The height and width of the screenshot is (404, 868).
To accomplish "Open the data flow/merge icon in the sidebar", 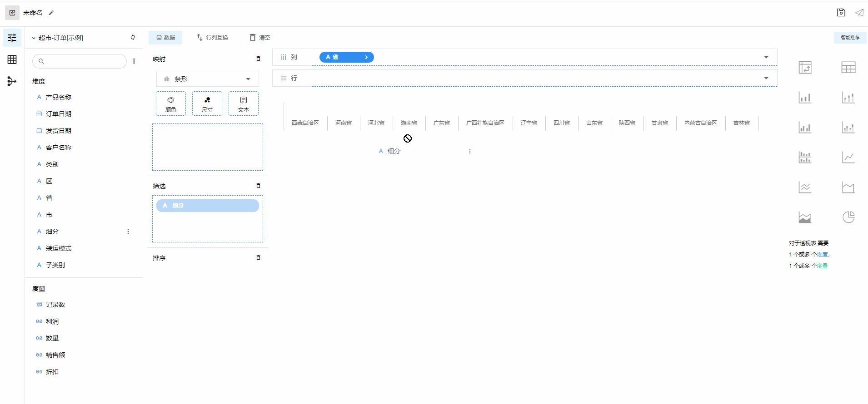I will click(x=12, y=81).
